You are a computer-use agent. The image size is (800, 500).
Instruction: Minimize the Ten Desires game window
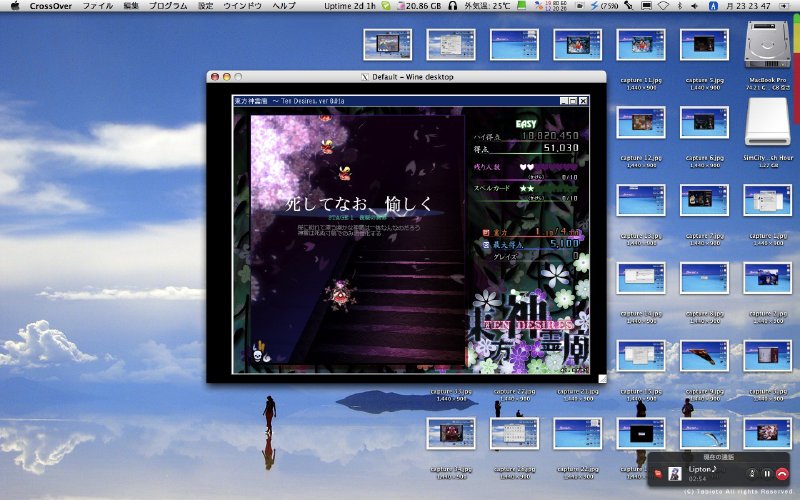click(x=564, y=101)
